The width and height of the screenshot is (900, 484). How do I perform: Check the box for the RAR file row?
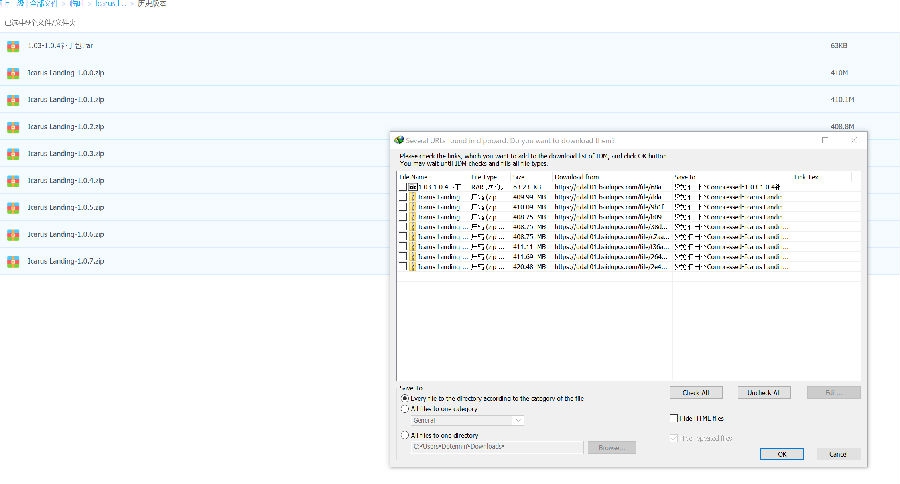point(403,187)
